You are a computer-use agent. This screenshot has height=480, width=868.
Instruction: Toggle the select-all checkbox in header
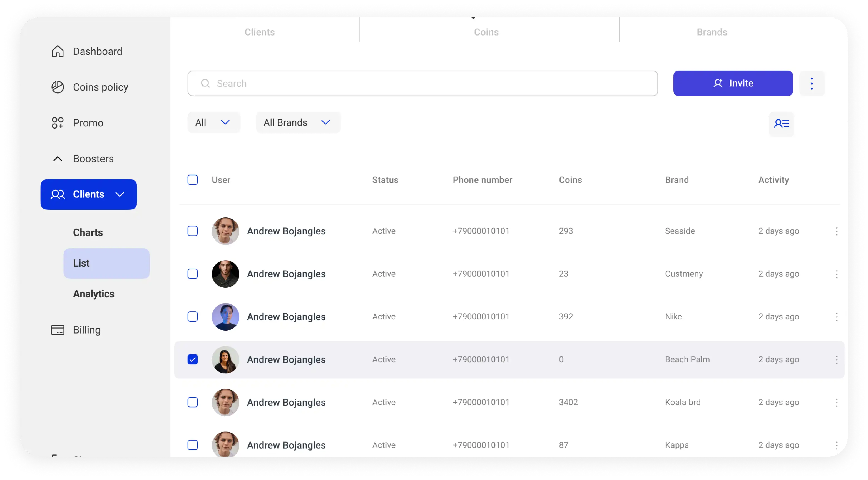(193, 180)
